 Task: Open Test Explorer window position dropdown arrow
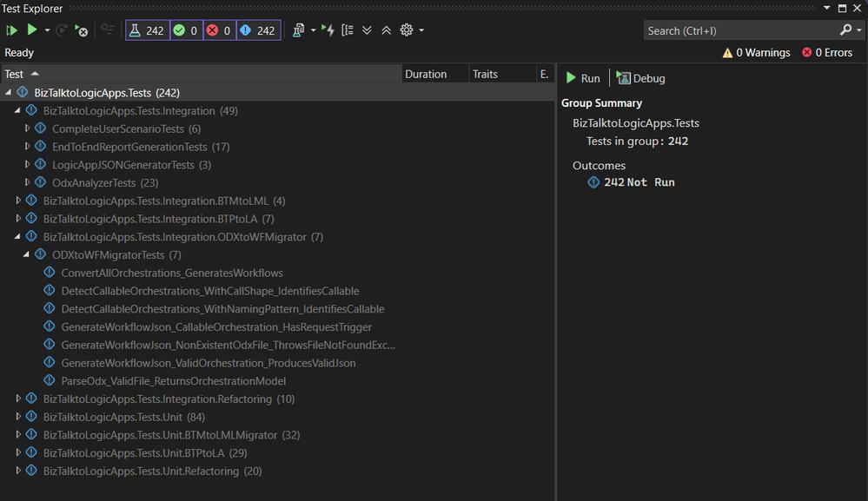coord(826,9)
